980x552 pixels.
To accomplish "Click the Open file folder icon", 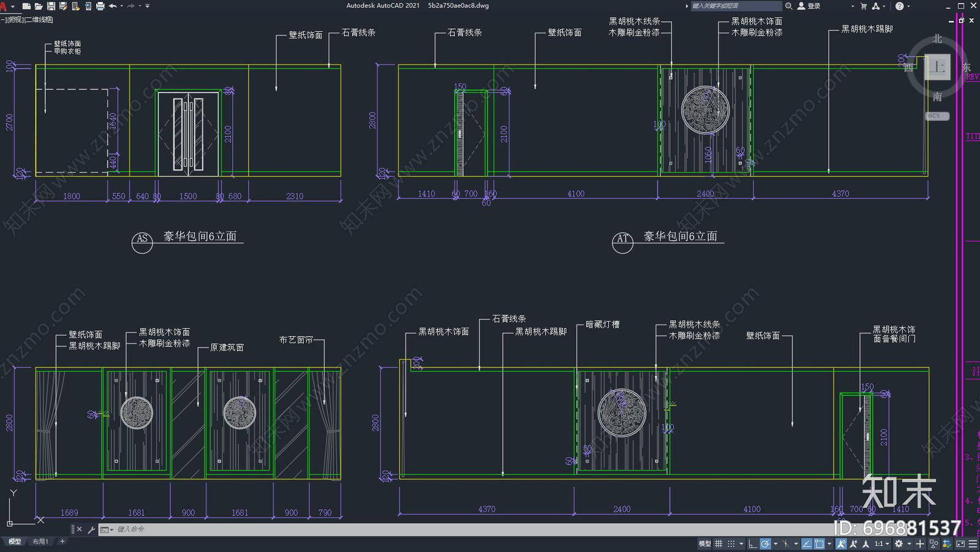I will [x=39, y=6].
